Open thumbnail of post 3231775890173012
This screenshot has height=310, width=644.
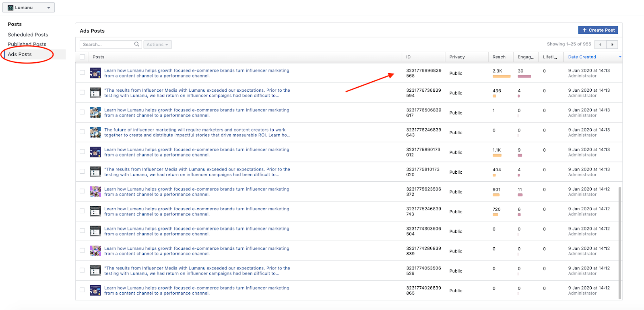point(95,152)
